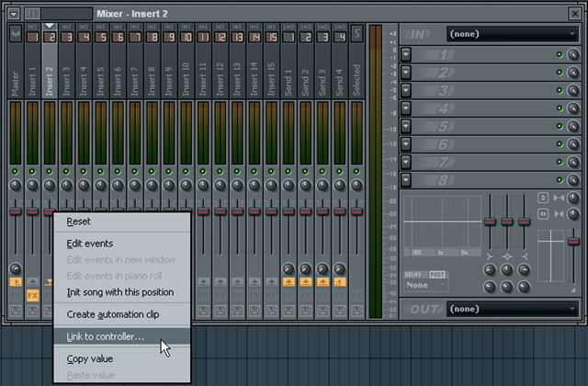Toggle the mute LED on Insert 4
Screen dimensions: 588x386
(x=84, y=171)
